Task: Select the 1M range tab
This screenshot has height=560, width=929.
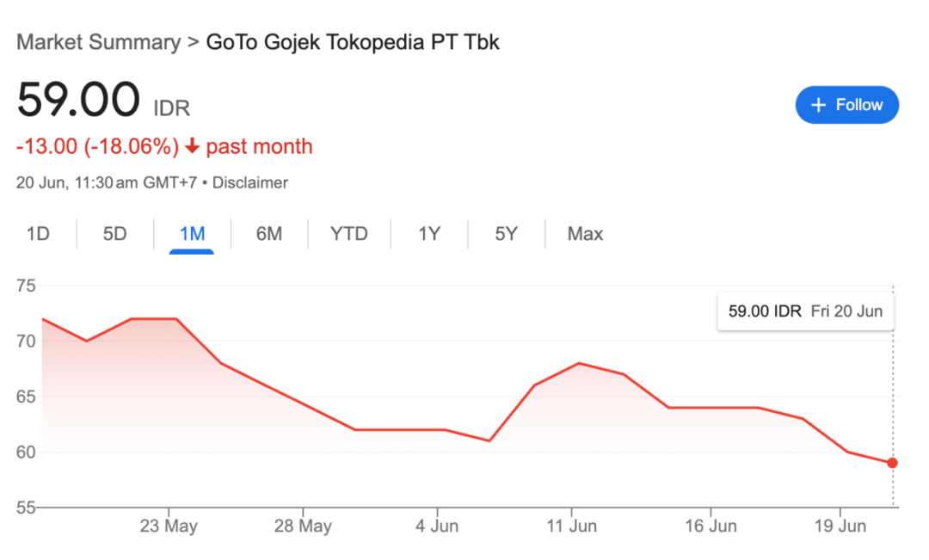Action: [x=192, y=234]
